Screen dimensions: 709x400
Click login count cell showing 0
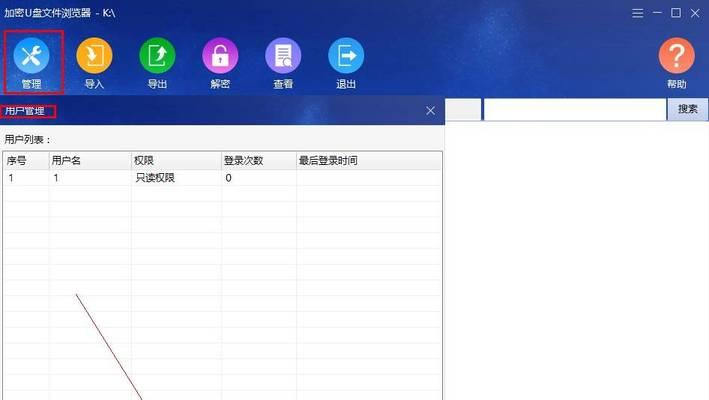pos(228,178)
